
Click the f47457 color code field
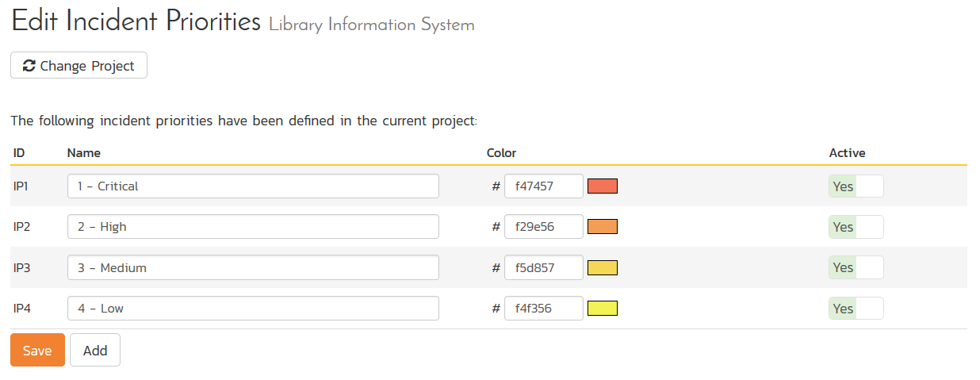tap(544, 186)
